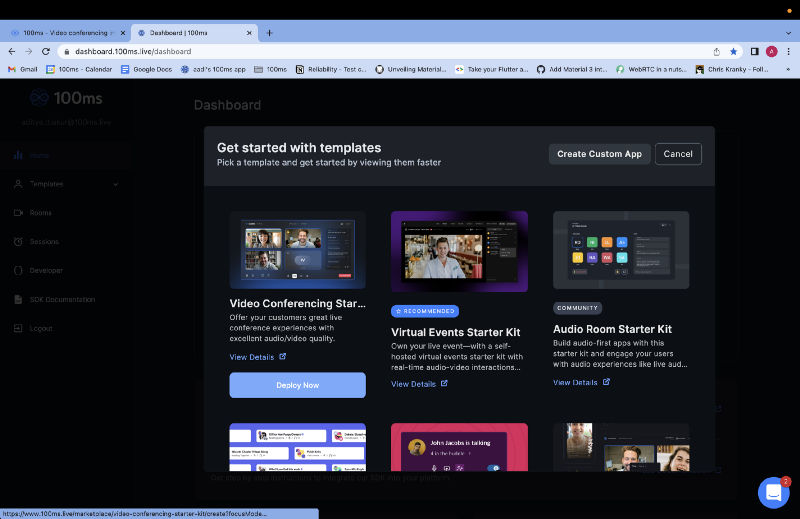Expand the Templates chevron in sidebar
The width and height of the screenshot is (800, 519).
click(116, 184)
